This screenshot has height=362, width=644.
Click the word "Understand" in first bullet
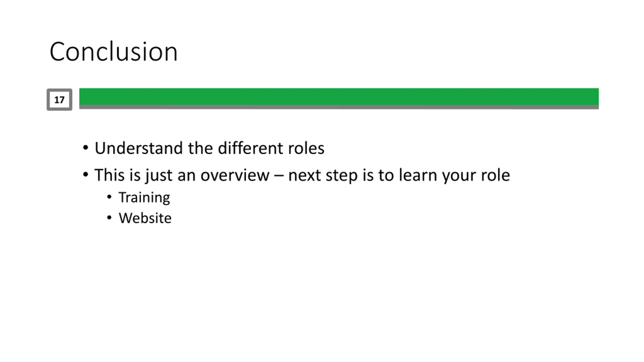(139, 148)
